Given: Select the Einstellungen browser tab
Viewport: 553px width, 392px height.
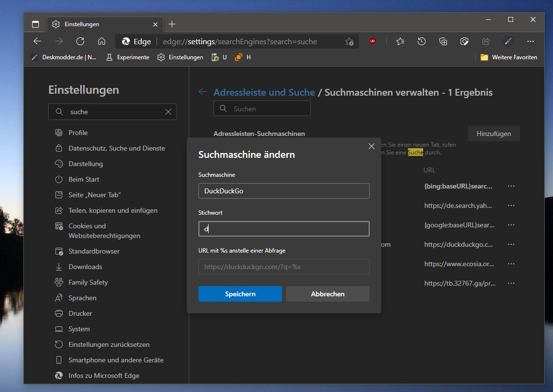Looking at the screenshot, I should [105, 24].
